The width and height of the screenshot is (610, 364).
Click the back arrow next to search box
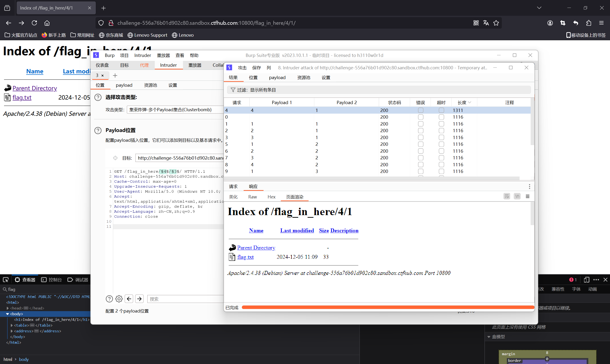point(129,298)
